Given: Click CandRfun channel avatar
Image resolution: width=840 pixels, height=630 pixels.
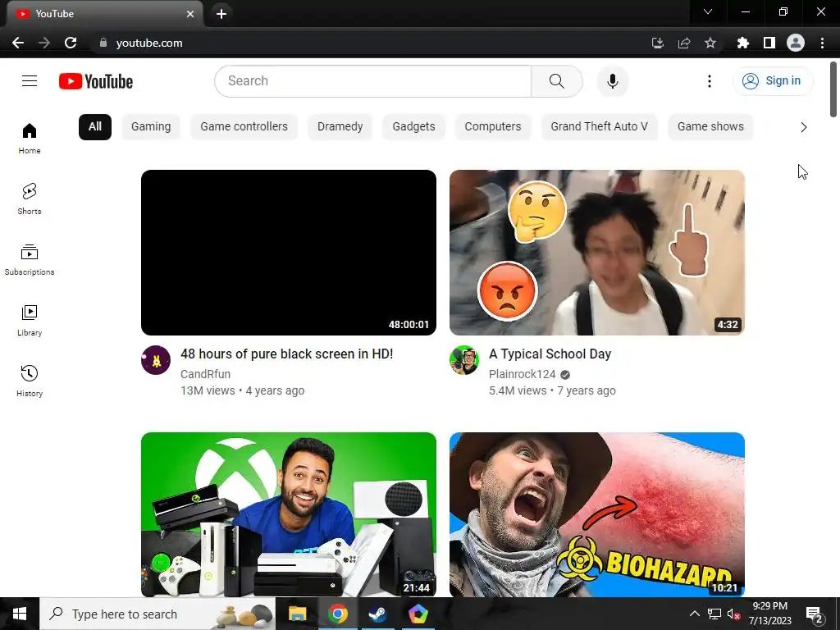Looking at the screenshot, I should (156, 360).
